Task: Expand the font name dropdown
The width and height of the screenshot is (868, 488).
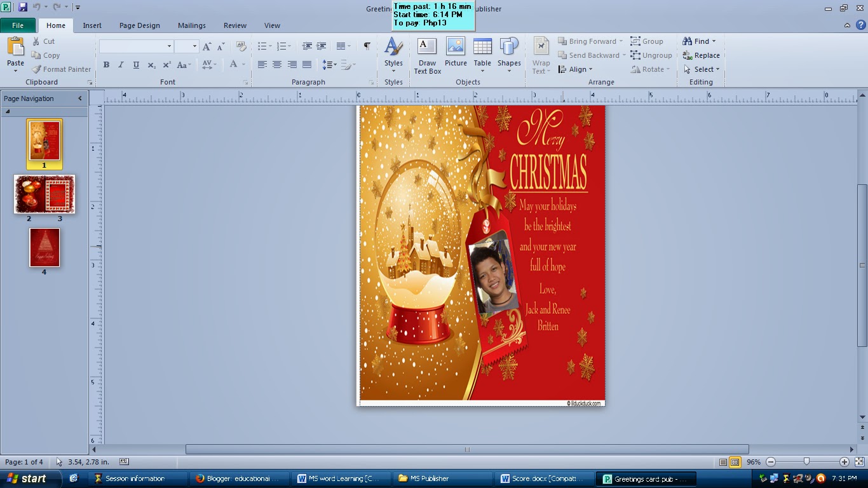Action: click(x=169, y=46)
